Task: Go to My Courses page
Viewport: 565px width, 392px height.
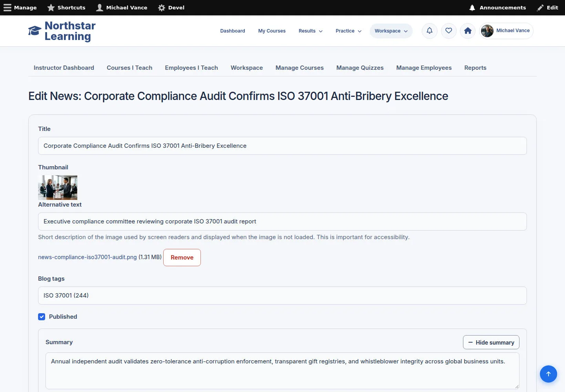Action: pos(272,31)
